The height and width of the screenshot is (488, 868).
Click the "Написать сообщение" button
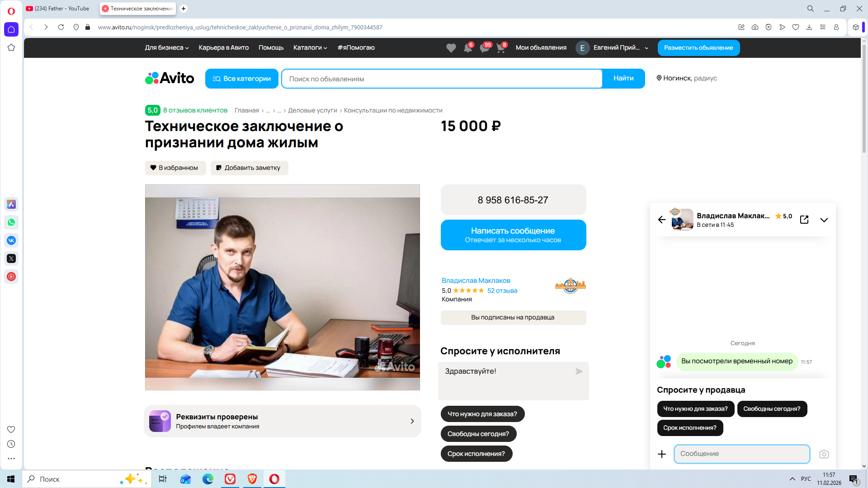point(513,235)
